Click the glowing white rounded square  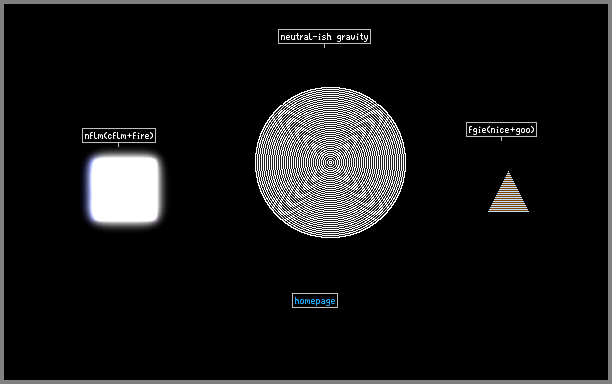tap(125, 189)
